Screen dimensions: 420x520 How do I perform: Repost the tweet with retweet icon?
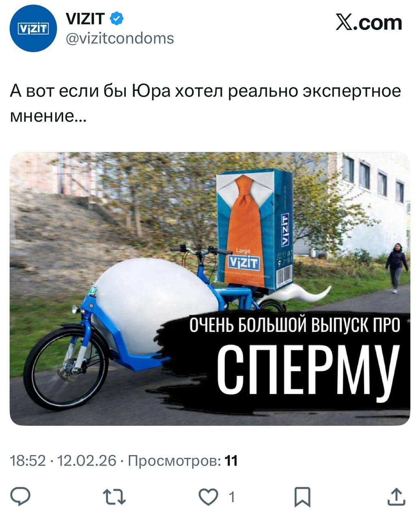(x=114, y=496)
